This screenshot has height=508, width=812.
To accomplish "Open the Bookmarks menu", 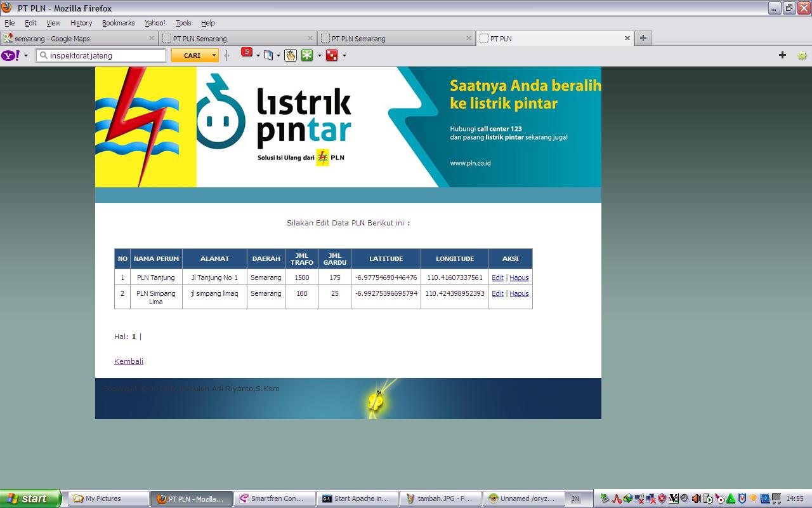I will 118,23.
